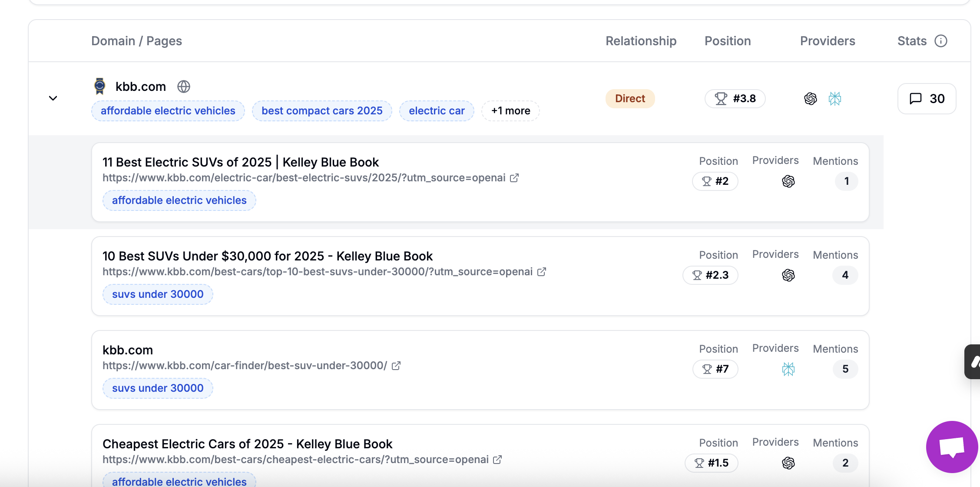
Task: Click the dark side tab widget at right edge
Action: click(973, 362)
